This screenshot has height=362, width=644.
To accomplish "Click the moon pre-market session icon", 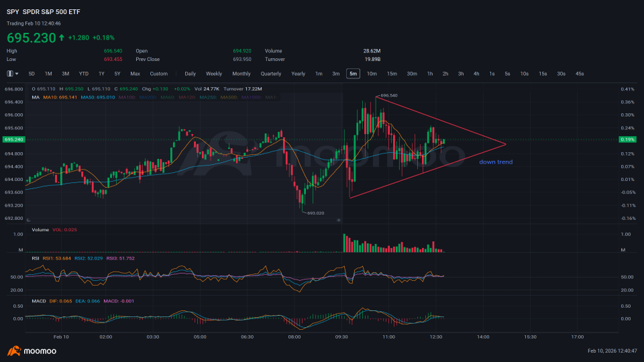I will point(28,220).
